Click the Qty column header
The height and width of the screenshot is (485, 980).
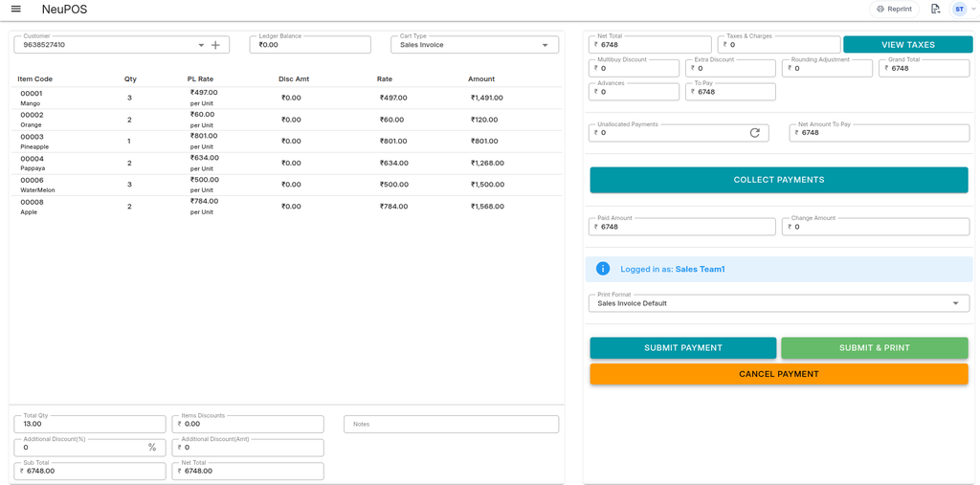coord(130,79)
